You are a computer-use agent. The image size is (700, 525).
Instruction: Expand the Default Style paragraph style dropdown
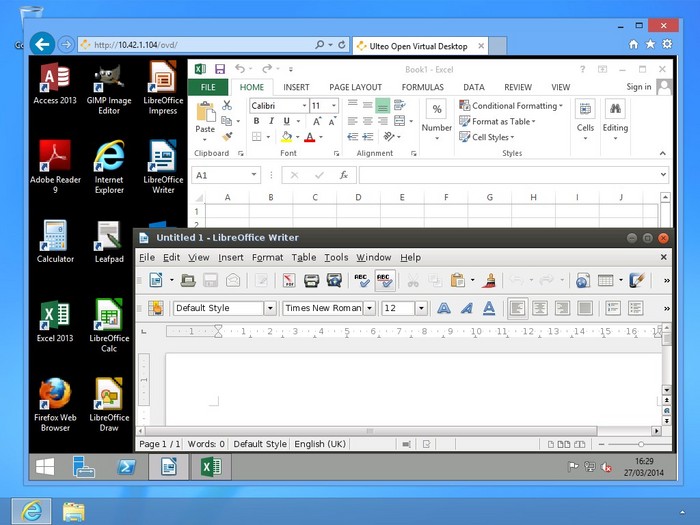click(269, 308)
